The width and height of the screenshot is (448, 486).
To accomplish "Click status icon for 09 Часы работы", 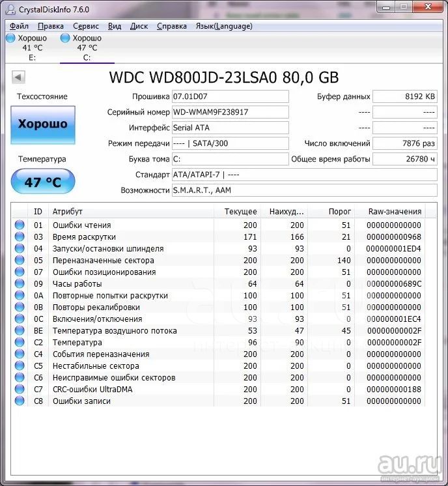I will [x=20, y=283].
